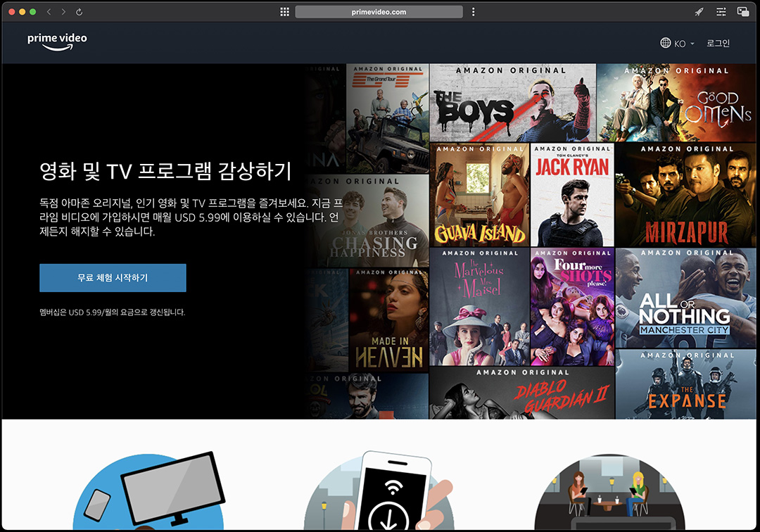The image size is (760, 532).
Task: Open the Made in Heaven poster
Action: (388, 320)
